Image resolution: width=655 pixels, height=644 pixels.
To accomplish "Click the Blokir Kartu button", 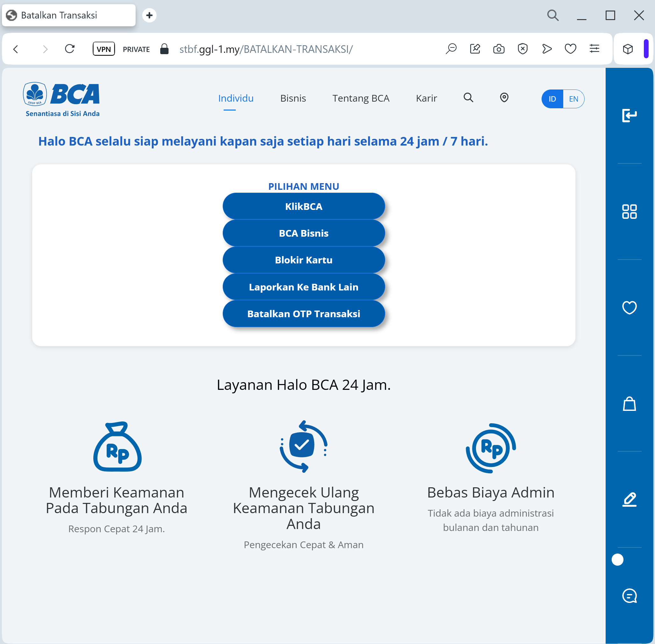I will tap(304, 260).
